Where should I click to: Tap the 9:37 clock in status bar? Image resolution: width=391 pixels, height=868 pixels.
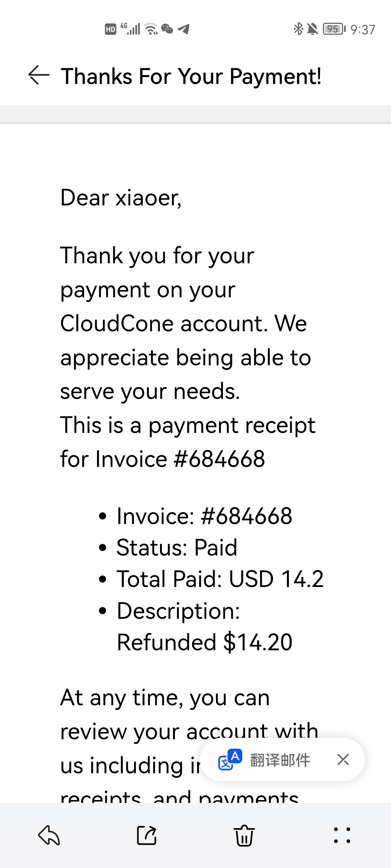[x=363, y=29]
